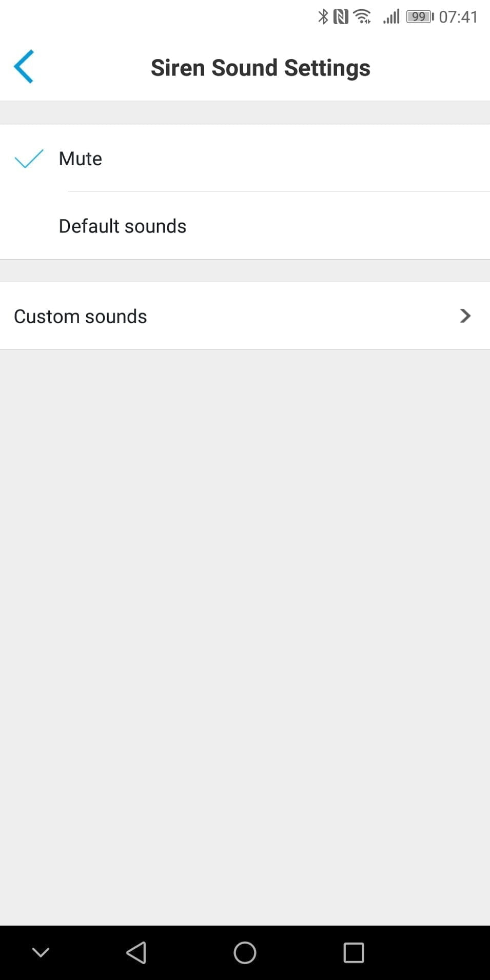This screenshot has height=980, width=490.
Task: Select the Default sounds option
Action: pos(123,226)
